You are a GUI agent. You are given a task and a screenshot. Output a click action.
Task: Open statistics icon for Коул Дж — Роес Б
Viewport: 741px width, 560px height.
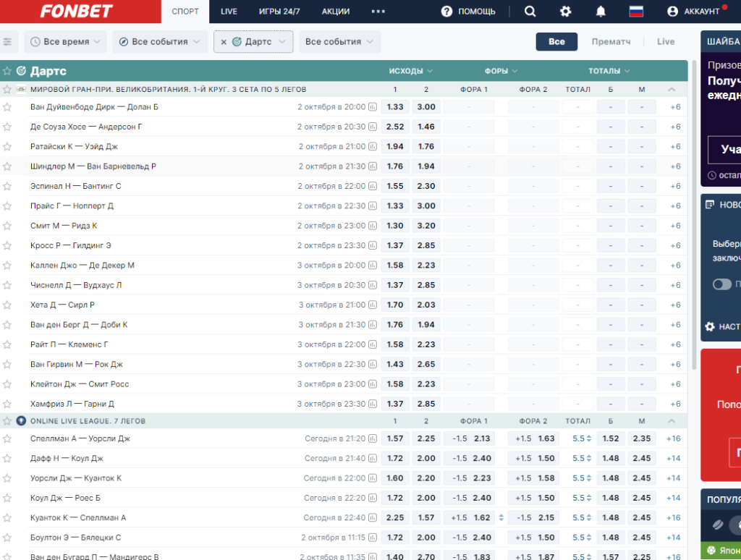(x=373, y=498)
